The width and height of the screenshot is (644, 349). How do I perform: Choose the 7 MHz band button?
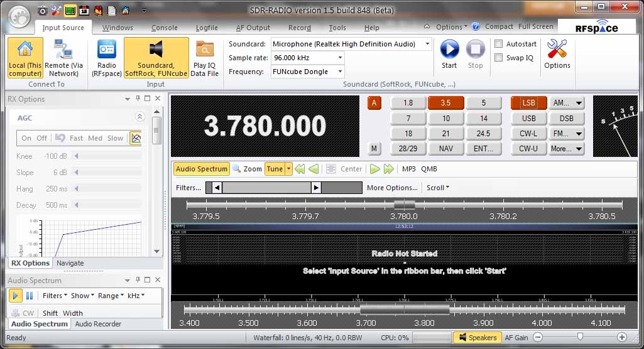pos(408,118)
